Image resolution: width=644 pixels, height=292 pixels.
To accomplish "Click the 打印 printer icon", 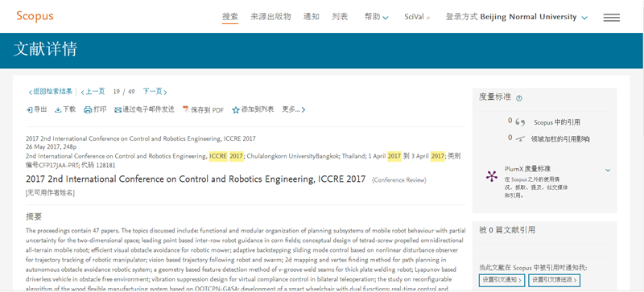I will (x=88, y=109).
